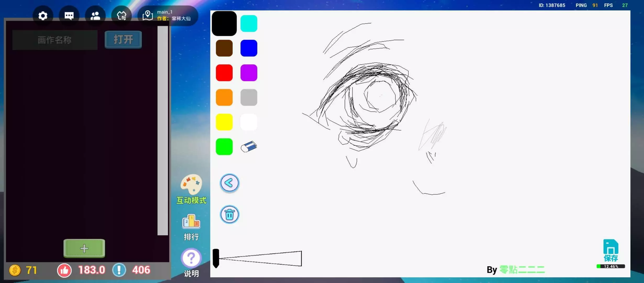Image resolution: width=644 pixels, height=283 pixels.
Task: Pick the cyan color swatch
Action: click(x=249, y=24)
